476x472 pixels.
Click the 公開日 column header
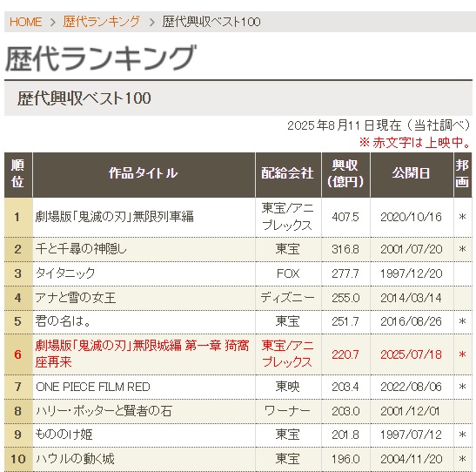pos(412,175)
